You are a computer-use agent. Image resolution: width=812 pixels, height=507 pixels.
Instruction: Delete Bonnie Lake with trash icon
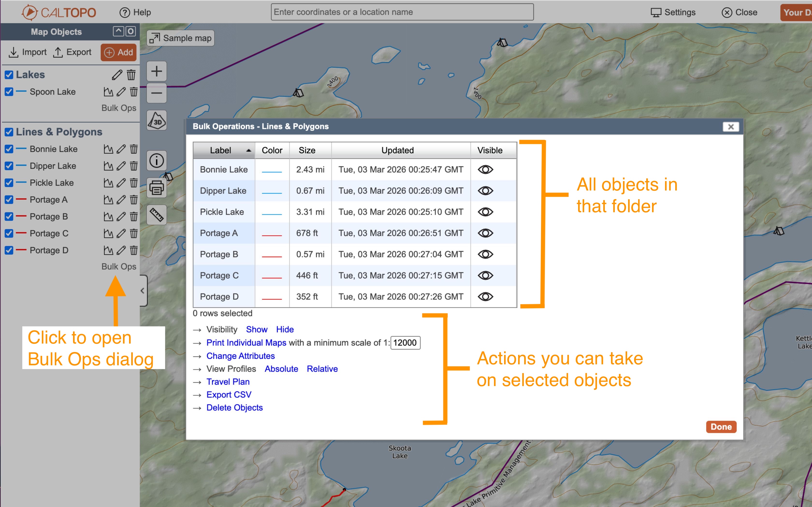coord(134,149)
